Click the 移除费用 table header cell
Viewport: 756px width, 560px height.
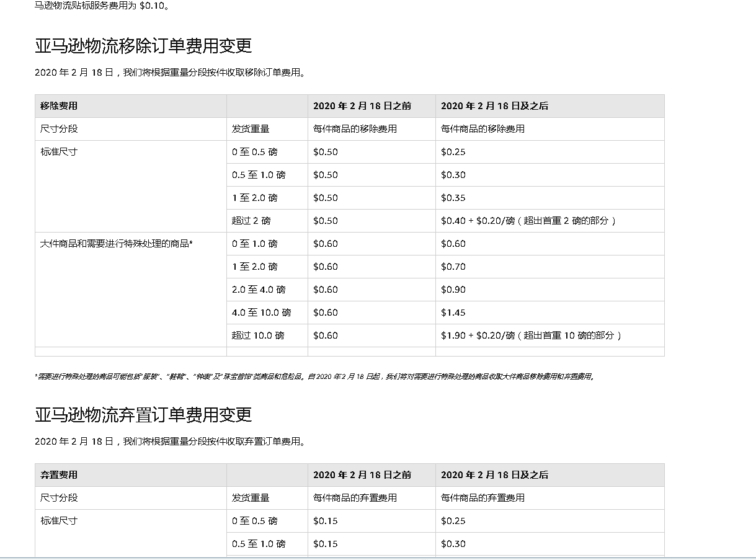131,106
